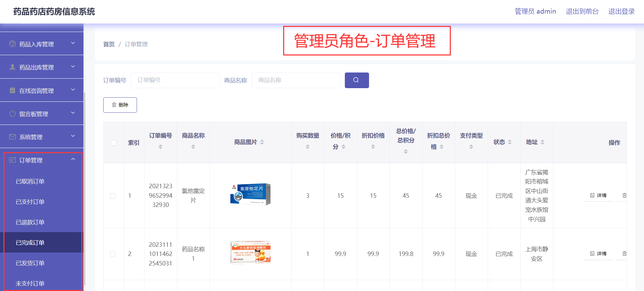644x291 pixels.
Task: Click trash icon in 氯他雷定片 row
Action: [x=624, y=195]
